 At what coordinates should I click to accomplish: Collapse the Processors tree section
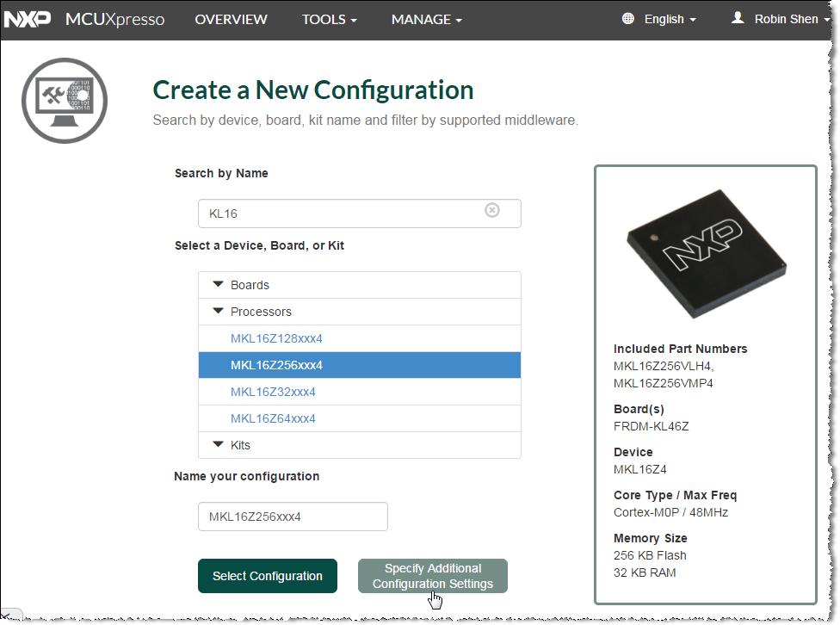(x=219, y=312)
